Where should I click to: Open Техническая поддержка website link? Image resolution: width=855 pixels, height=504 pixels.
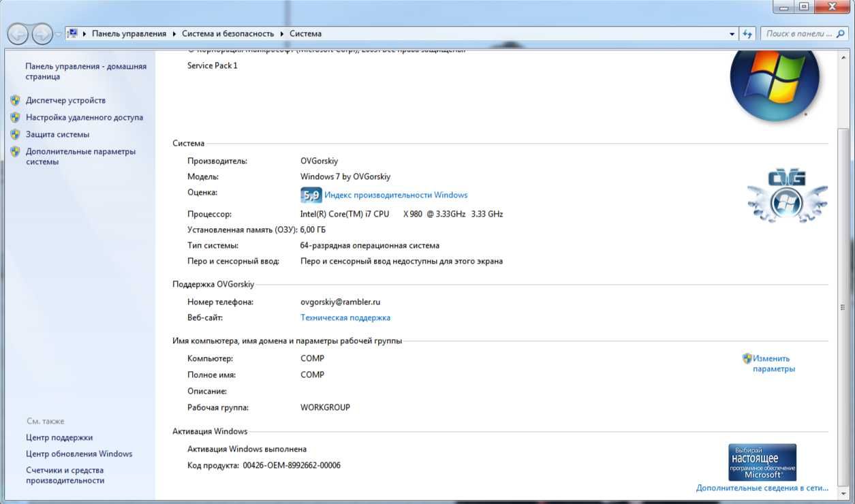(x=345, y=317)
